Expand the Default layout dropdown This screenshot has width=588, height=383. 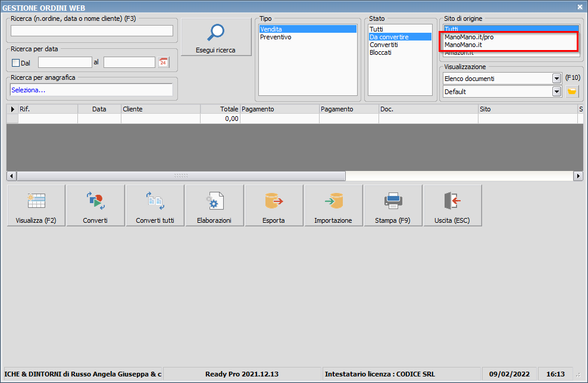[556, 92]
